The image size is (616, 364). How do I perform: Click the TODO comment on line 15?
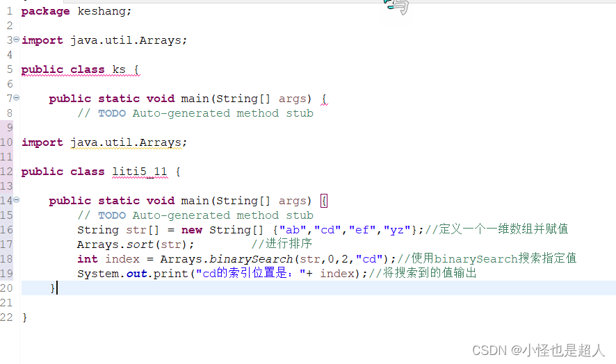click(x=195, y=215)
